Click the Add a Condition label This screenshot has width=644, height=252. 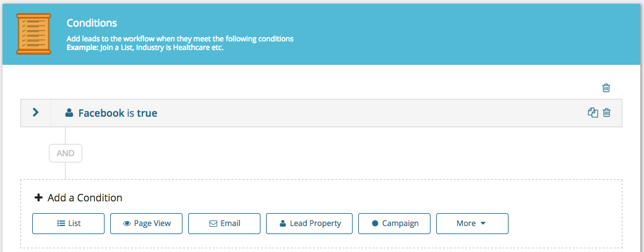85,198
